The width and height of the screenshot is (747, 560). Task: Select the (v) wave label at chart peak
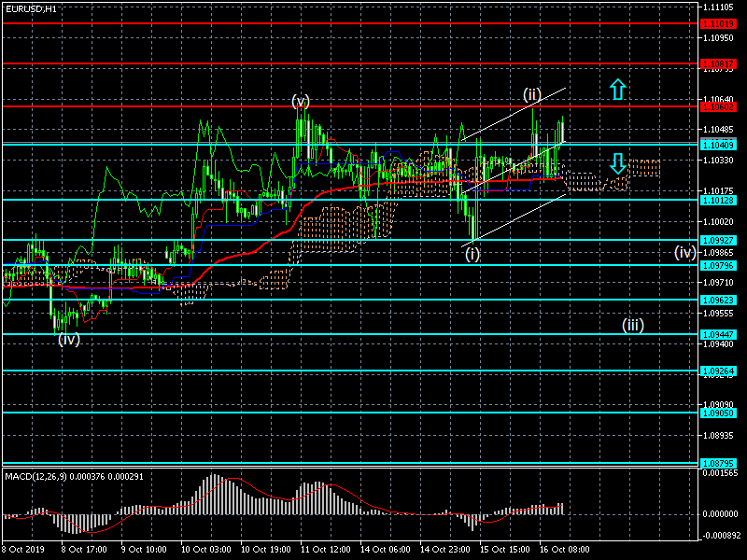coord(300,100)
